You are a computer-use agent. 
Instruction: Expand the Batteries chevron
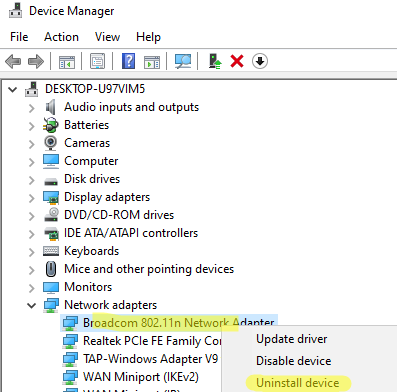32,126
